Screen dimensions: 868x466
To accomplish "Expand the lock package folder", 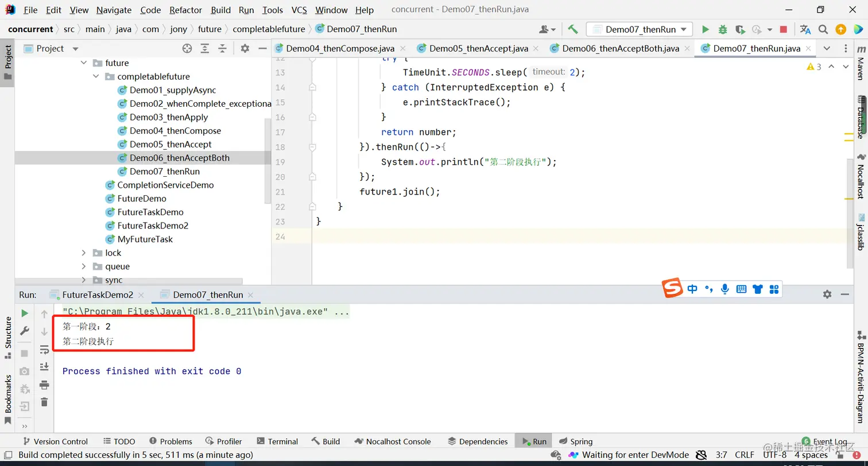I will coord(84,253).
